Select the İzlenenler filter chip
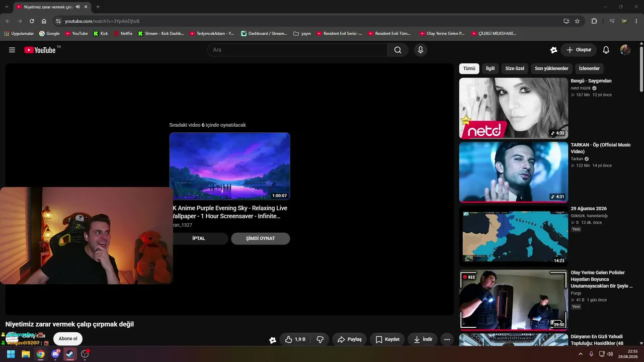 pos(589,68)
